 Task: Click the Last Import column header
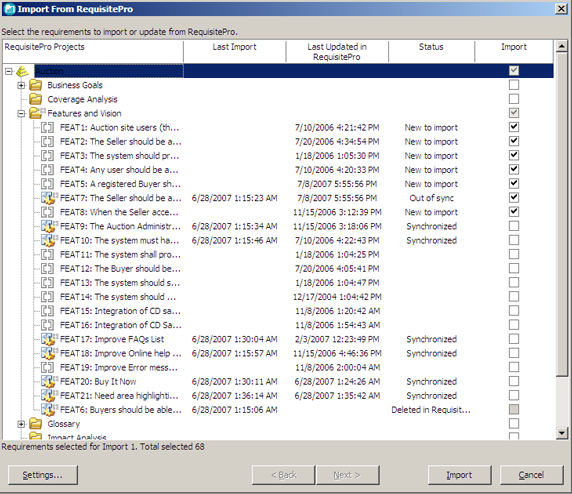[235, 51]
